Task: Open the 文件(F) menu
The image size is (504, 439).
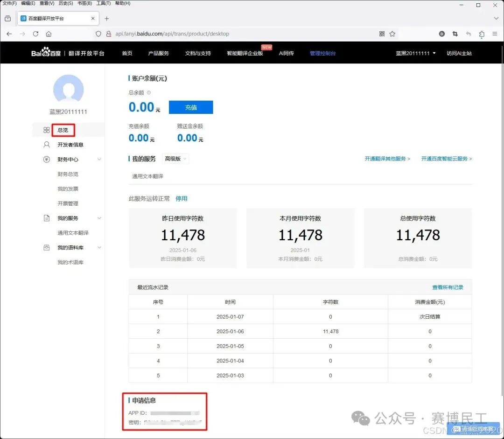Action: 9,3
